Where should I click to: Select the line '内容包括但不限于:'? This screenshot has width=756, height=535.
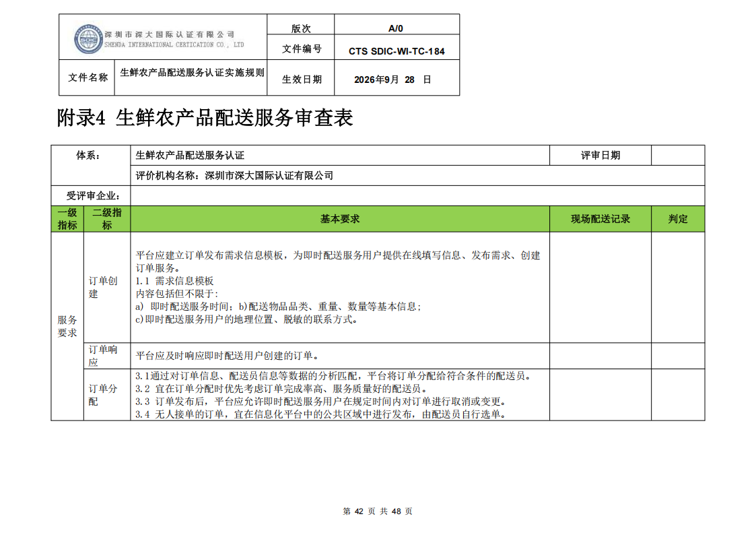[177, 294]
